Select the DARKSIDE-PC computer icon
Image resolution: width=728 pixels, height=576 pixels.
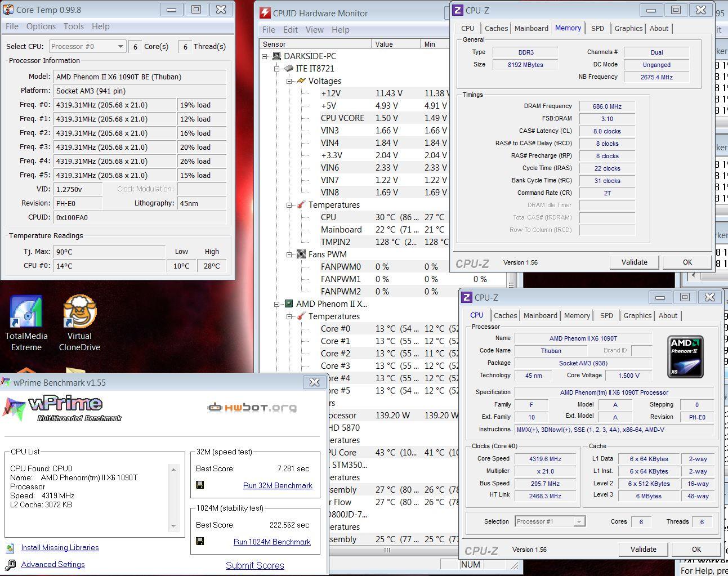tap(277, 56)
